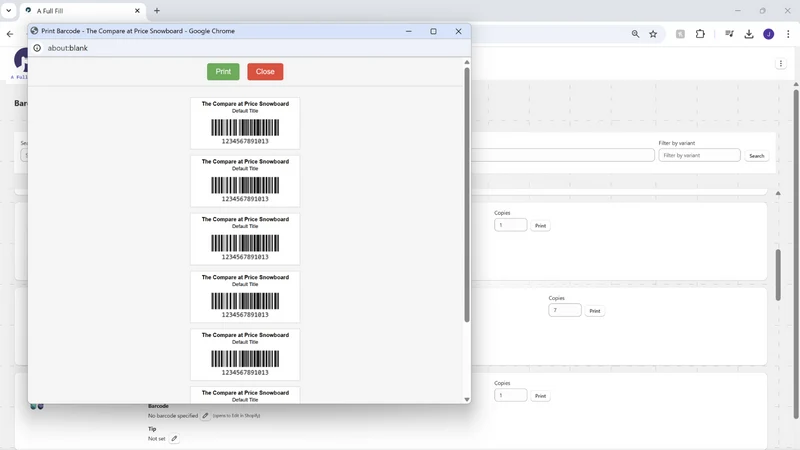Open the Chrome three-dot menu
The image size is (800, 450).
(788, 34)
